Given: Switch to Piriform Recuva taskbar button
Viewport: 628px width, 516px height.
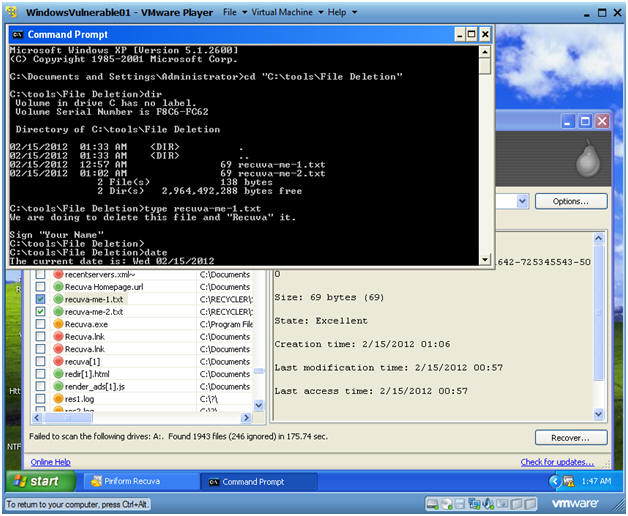Looking at the screenshot, I should [141, 481].
